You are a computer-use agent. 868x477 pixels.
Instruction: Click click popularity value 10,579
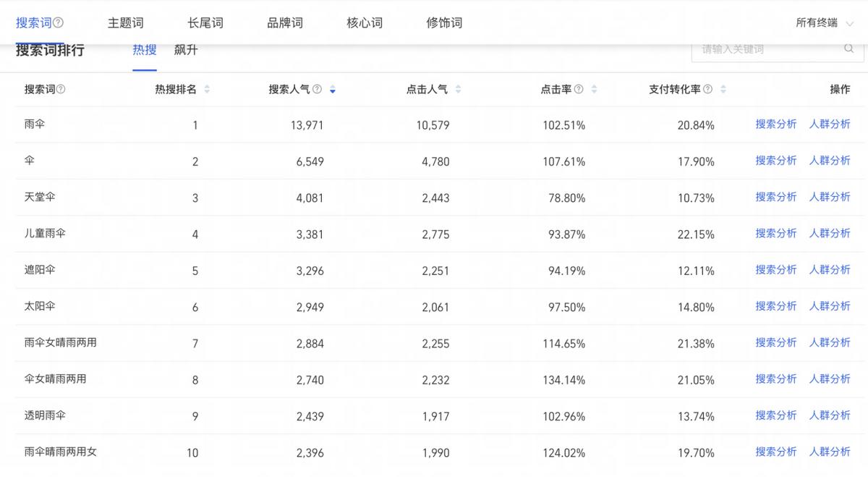[433, 125]
